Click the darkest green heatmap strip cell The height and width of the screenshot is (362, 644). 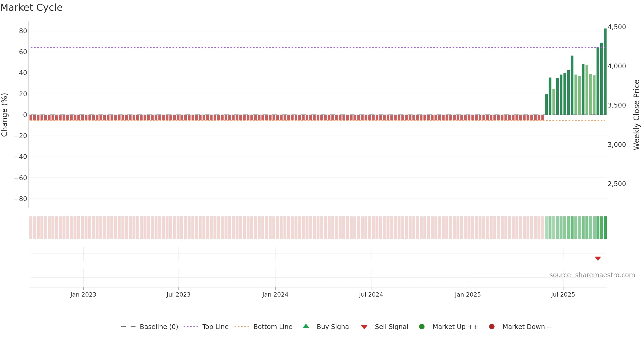pyautogui.click(x=605, y=228)
